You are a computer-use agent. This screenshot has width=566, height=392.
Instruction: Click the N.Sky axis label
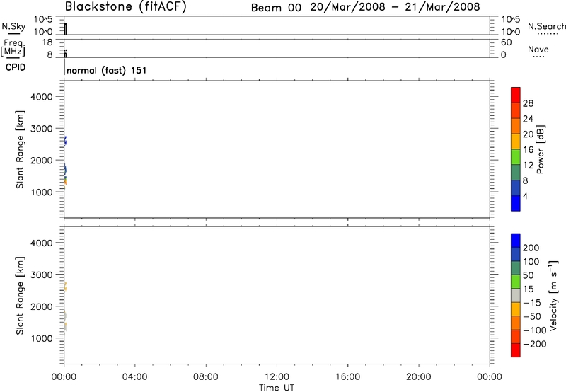(13, 26)
